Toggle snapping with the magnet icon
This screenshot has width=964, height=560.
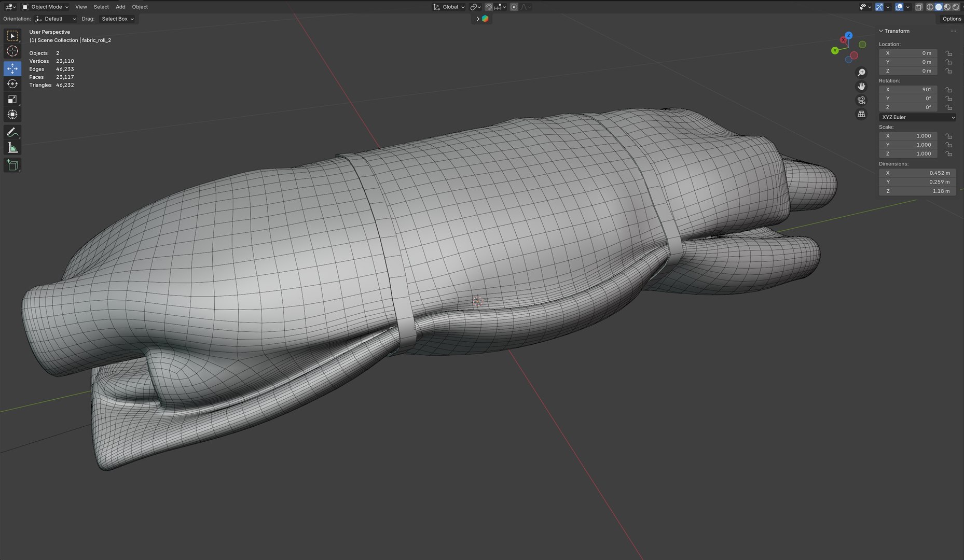(489, 7)
